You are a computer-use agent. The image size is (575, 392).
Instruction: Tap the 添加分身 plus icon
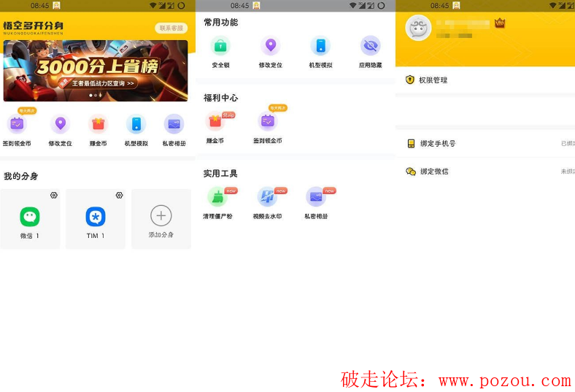161,216
